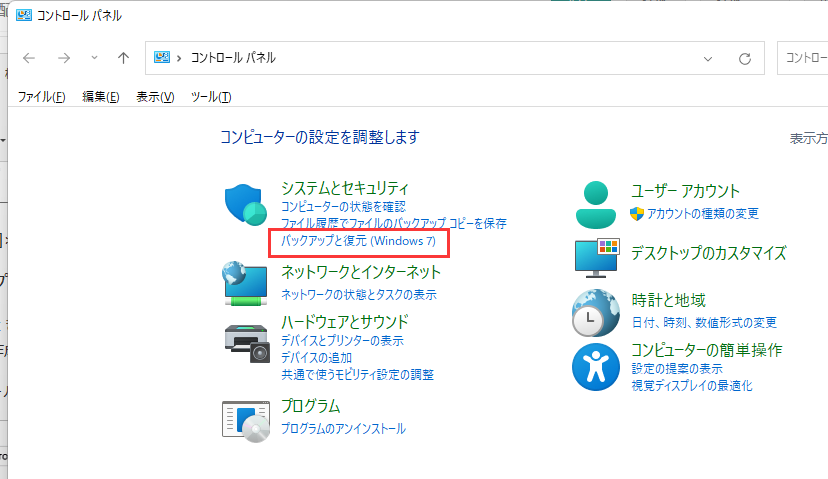Click 視覚ディスプレイの最適化 link
This screenshot has width=828, height=479.
pyautogui.click(x=692, y=386)
